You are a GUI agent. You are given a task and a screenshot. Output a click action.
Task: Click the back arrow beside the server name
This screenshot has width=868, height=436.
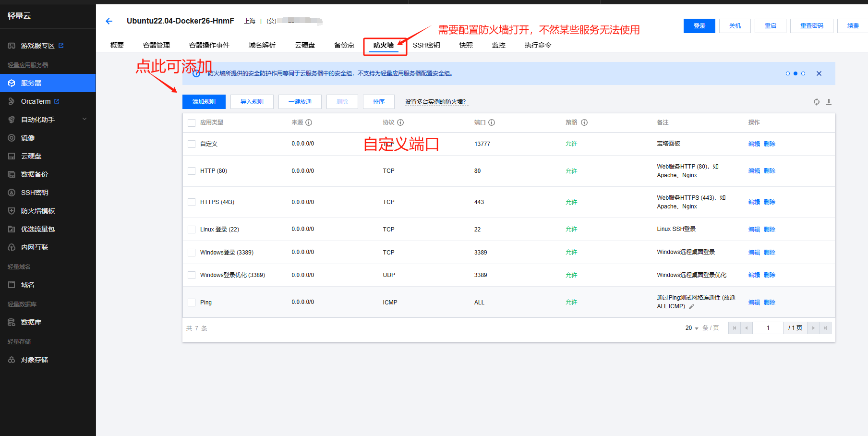[x=109, y=21]
